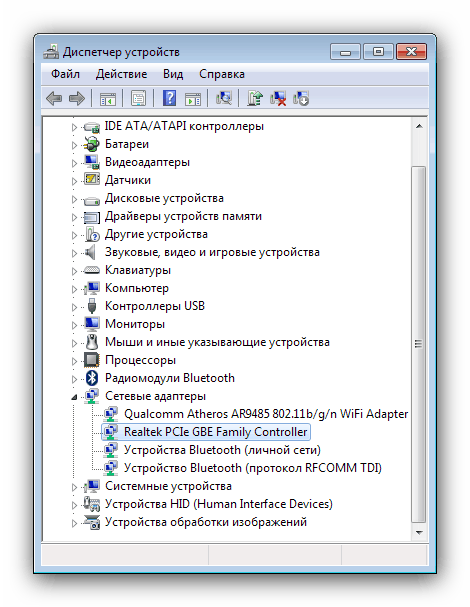Click the Uninstall device red X icon

[x=278, y=99]
